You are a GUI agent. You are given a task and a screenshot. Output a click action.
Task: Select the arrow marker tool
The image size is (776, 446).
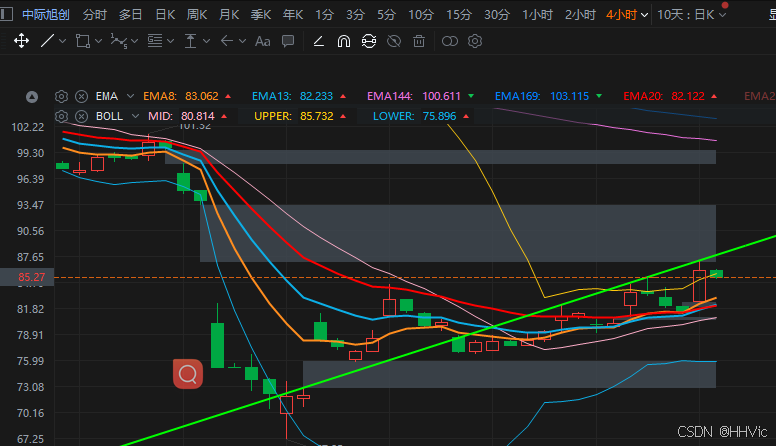tap(227, 41)
